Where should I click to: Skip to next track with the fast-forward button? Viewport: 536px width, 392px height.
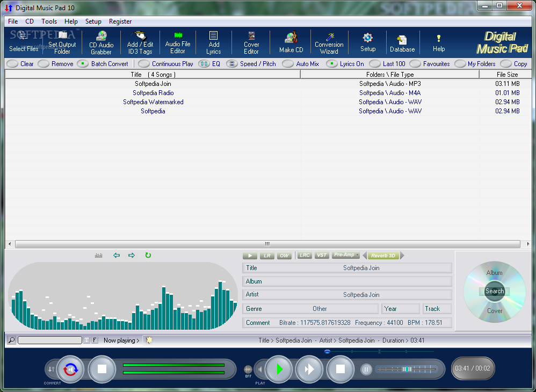point(309,369)
